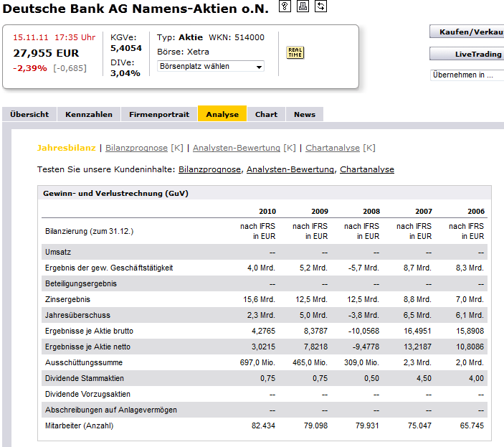504x447 pixels.
Task: Click the Jahresbilanz sub-navigation item
Action: [66, 148]
